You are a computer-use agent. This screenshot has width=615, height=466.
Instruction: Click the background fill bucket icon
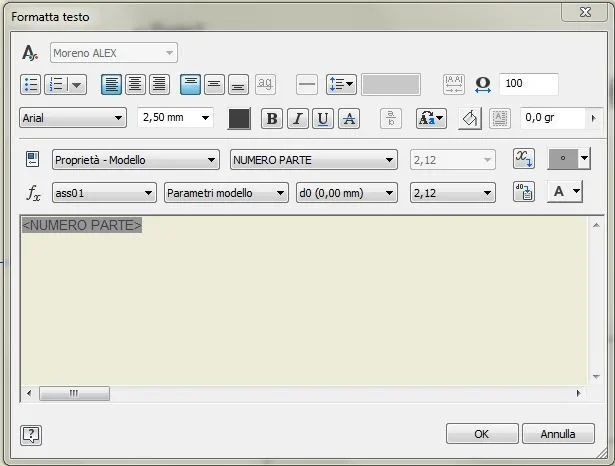point(470,118)
